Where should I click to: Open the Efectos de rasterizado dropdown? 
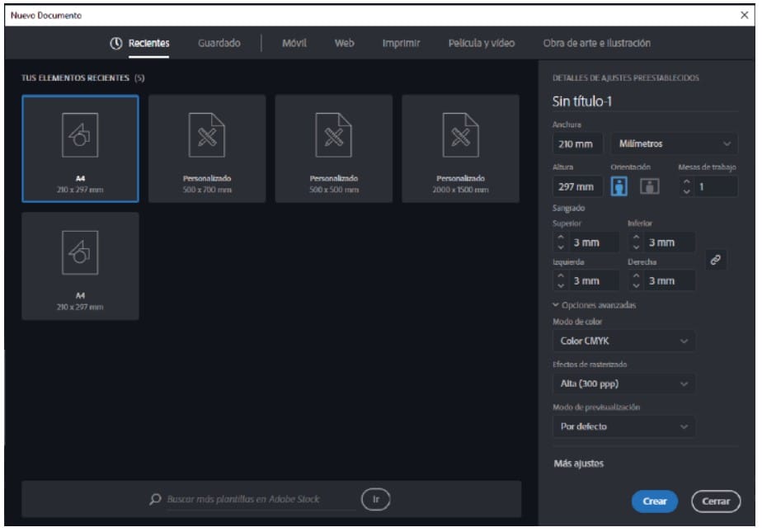coord(623,384)
